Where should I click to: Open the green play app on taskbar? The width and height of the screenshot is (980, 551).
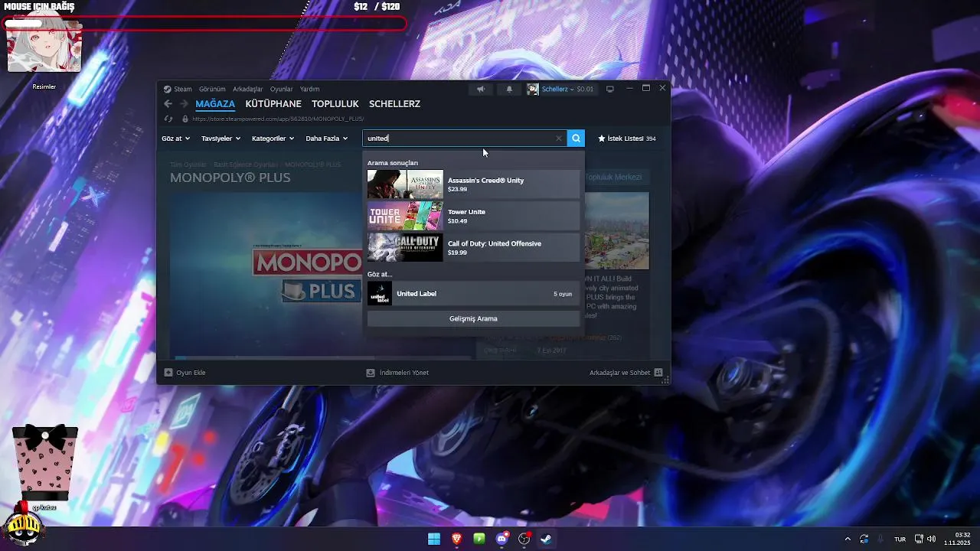click(x=479, y=539)
